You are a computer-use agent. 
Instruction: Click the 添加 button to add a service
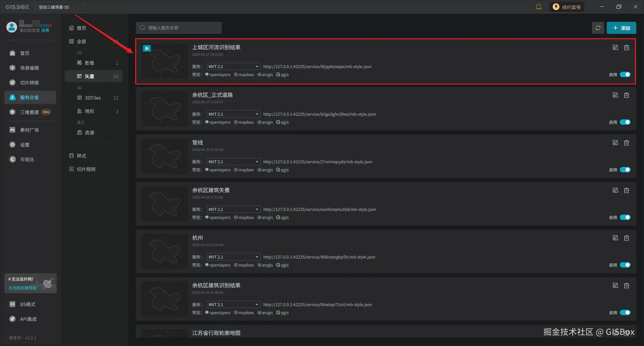[x=621, y=28]
